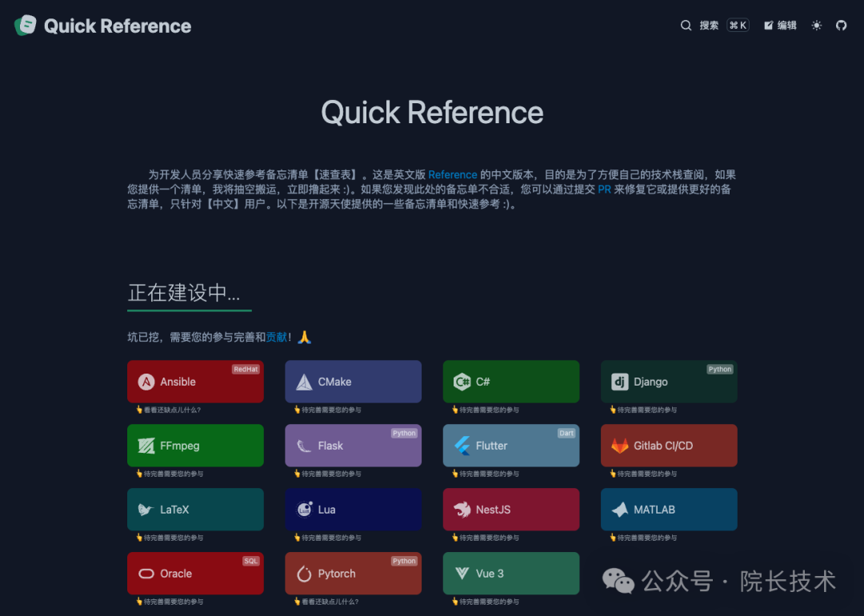The width and height of the screenshot is (864, 616).
Task: Open the Vue 3 reference card
Action: pos(510,574)
